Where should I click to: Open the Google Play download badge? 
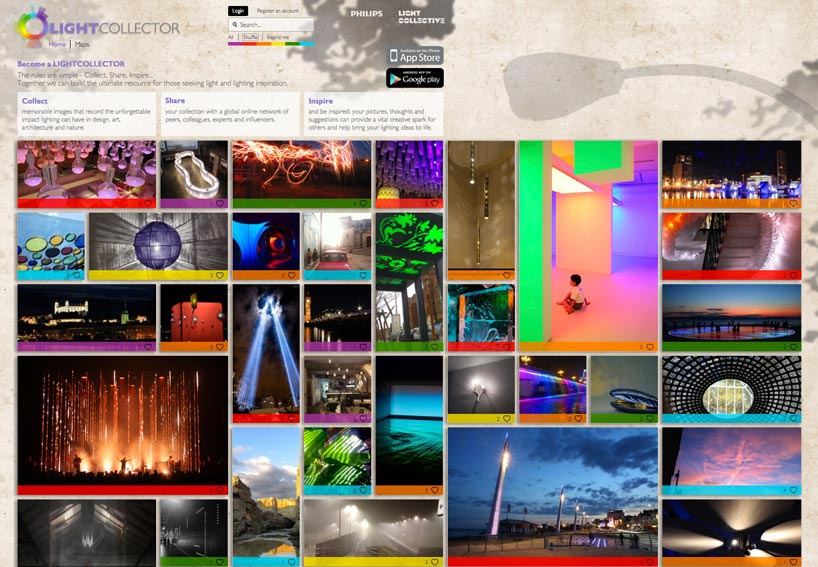point(415,78)
